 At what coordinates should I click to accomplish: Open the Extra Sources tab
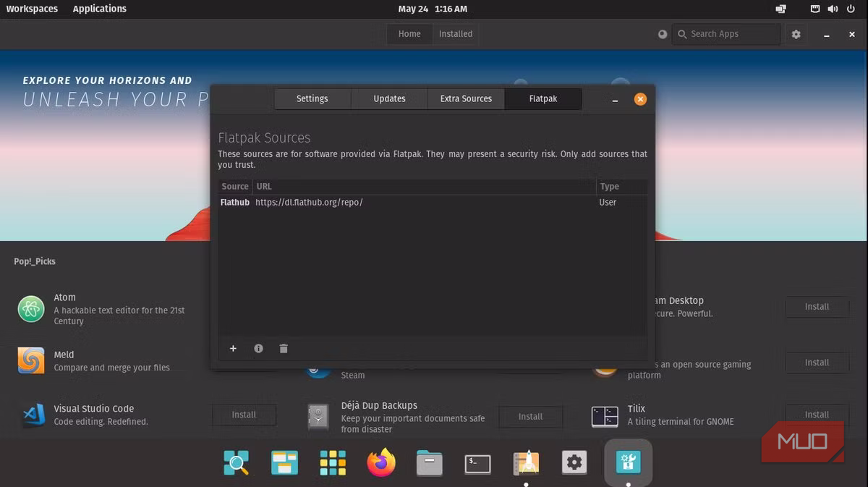click(466, 99)
